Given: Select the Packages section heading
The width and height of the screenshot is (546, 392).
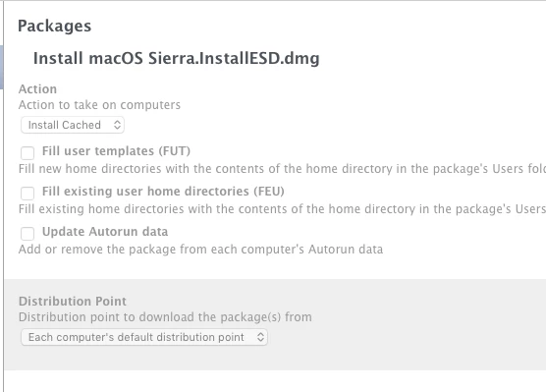Looking at the screenshot, I should pos(55,27).
